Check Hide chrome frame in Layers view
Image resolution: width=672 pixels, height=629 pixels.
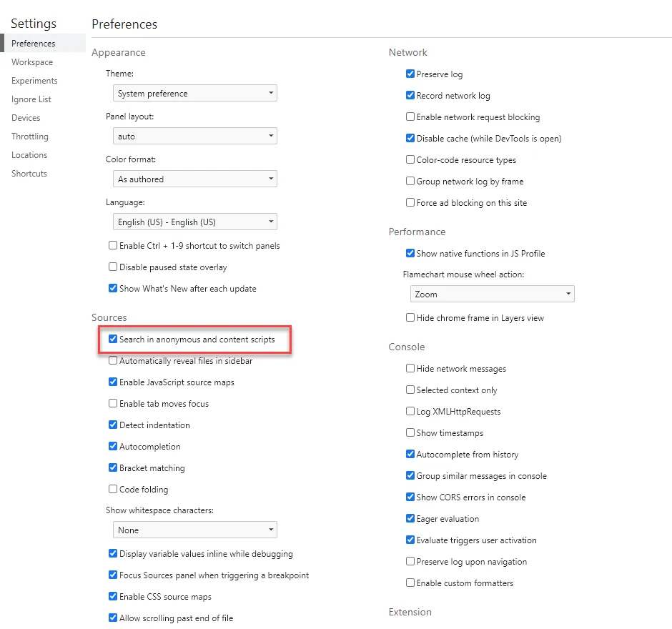click(x=410, y=318)
